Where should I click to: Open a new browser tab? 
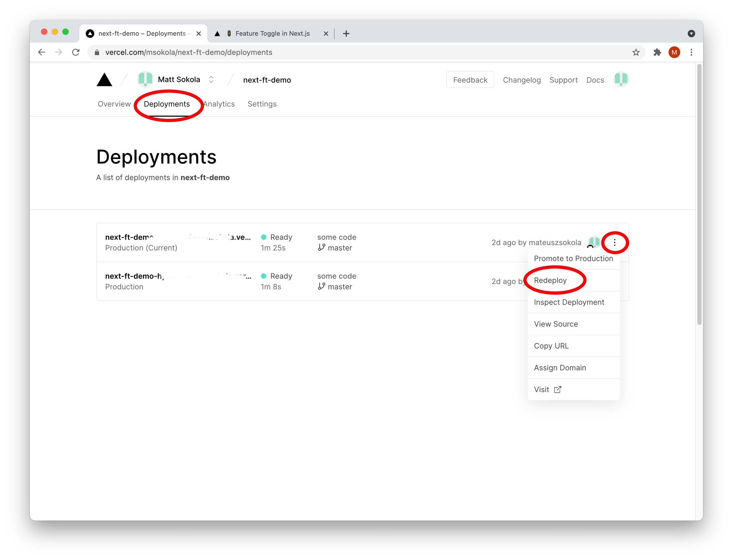(x=346, y=34)
